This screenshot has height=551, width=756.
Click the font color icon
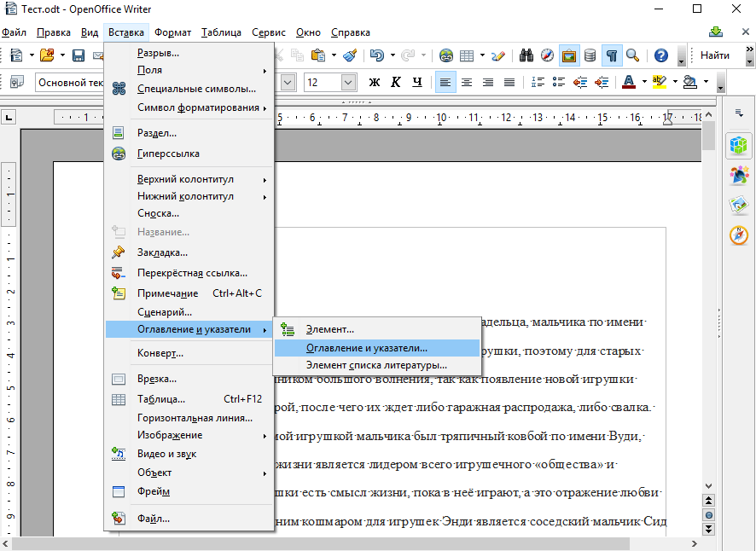coord(628,82)
